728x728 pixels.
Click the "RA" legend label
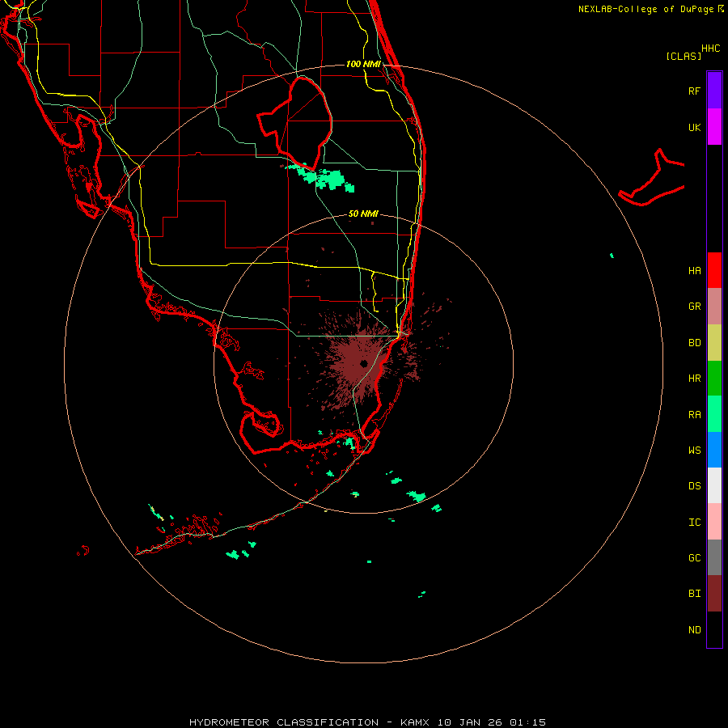694,415
